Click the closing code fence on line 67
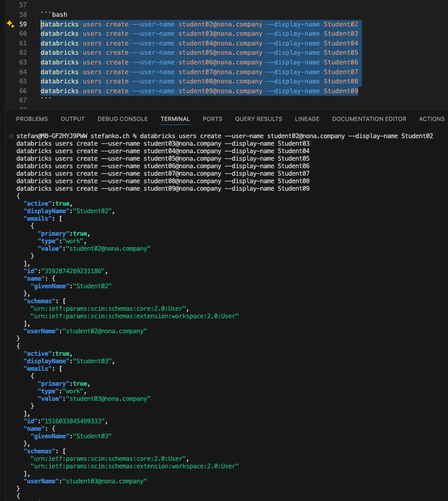Viewport: 448px width, 501px height. pos(46,101)
